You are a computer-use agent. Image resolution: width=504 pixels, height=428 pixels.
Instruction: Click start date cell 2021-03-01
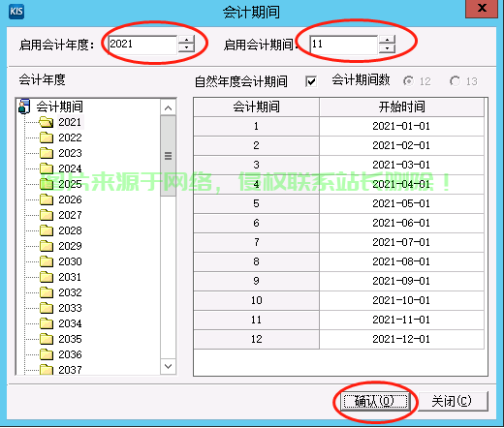401,165
